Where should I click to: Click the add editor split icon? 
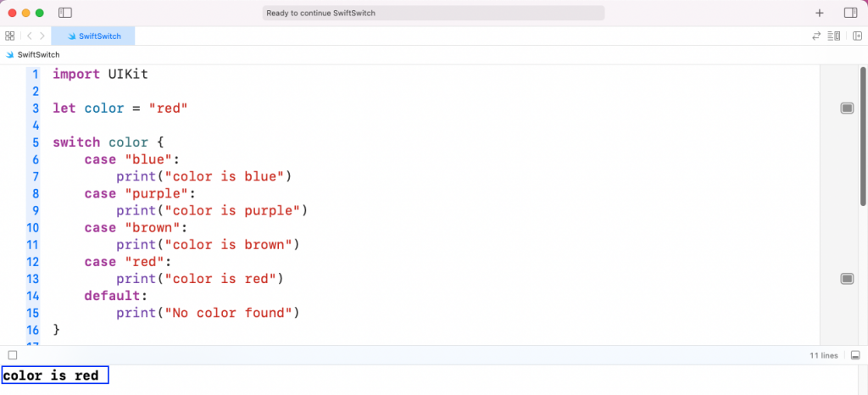857,36
